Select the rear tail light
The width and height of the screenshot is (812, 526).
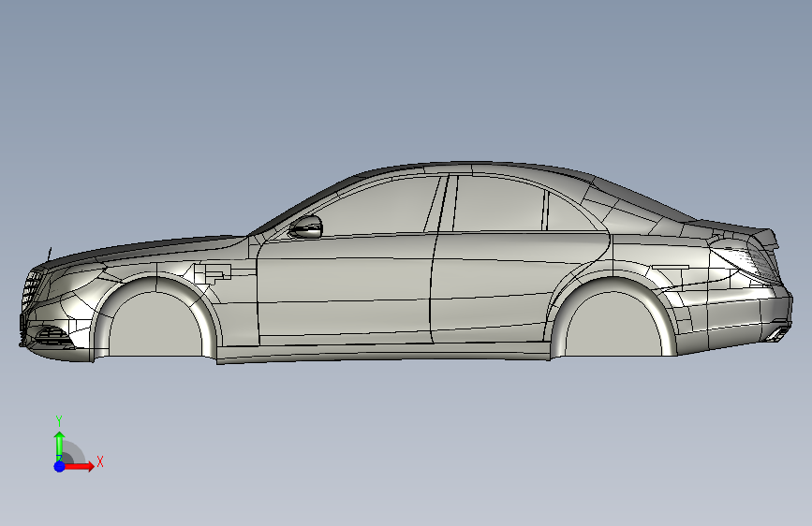(746, 261)
